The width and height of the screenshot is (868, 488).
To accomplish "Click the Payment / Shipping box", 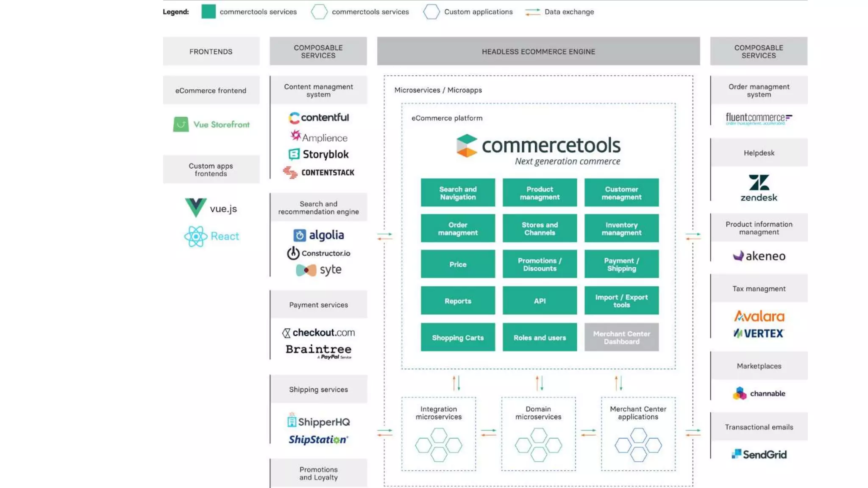I will click(x=621, y=264).
